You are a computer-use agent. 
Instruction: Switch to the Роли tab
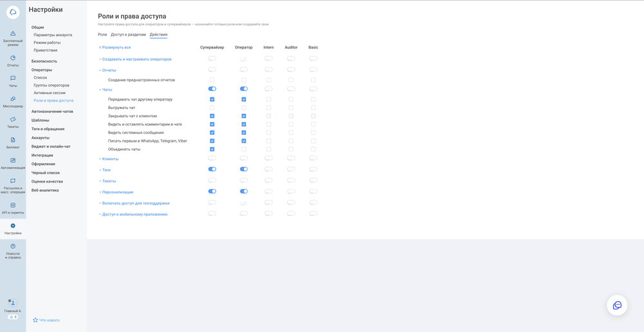[x=102, y=35]
